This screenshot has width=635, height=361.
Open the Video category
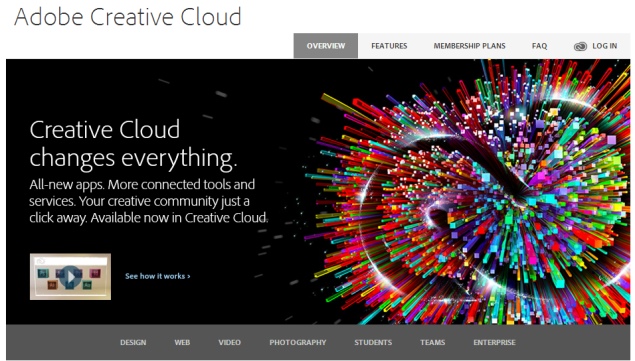coord(230,342)
